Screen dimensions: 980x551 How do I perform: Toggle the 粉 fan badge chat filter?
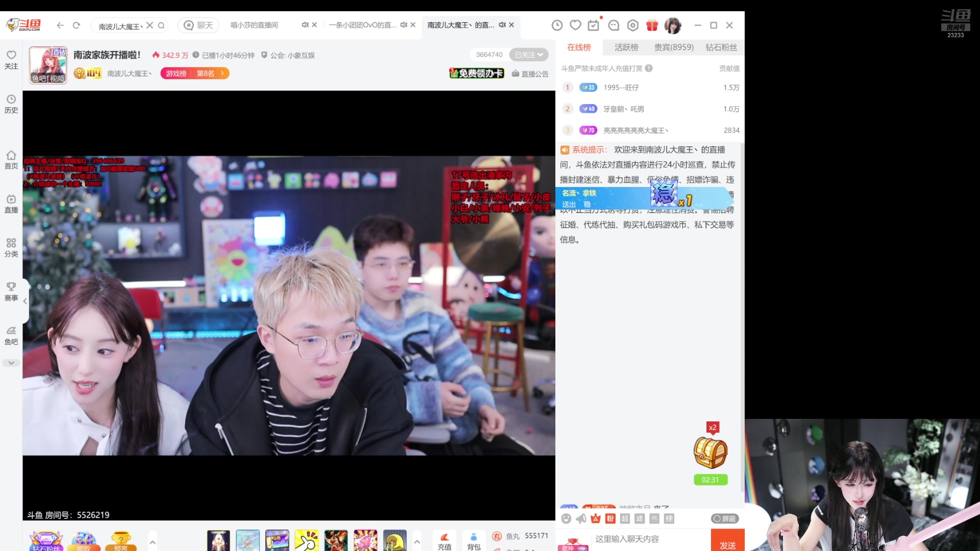(610, 519)
